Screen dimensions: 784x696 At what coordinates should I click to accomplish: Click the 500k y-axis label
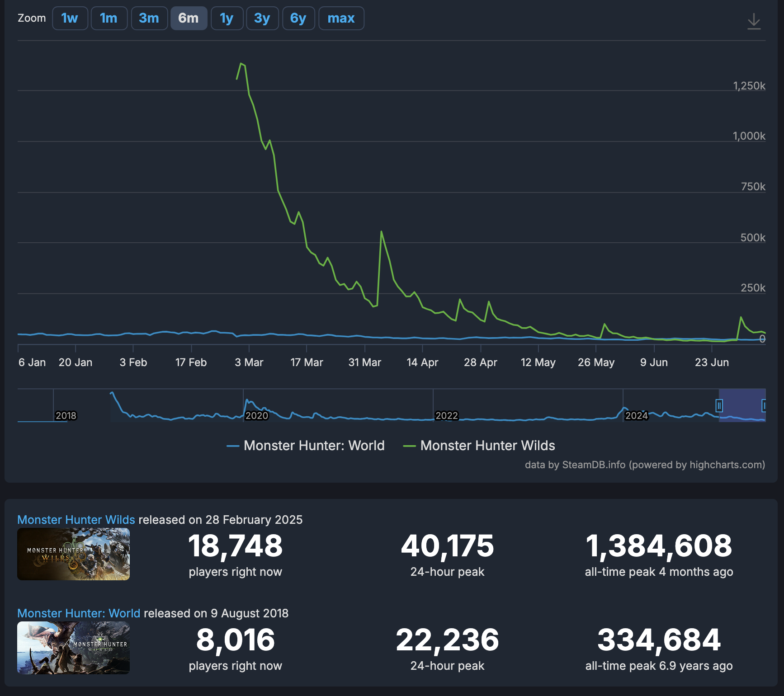coord(753,238)
